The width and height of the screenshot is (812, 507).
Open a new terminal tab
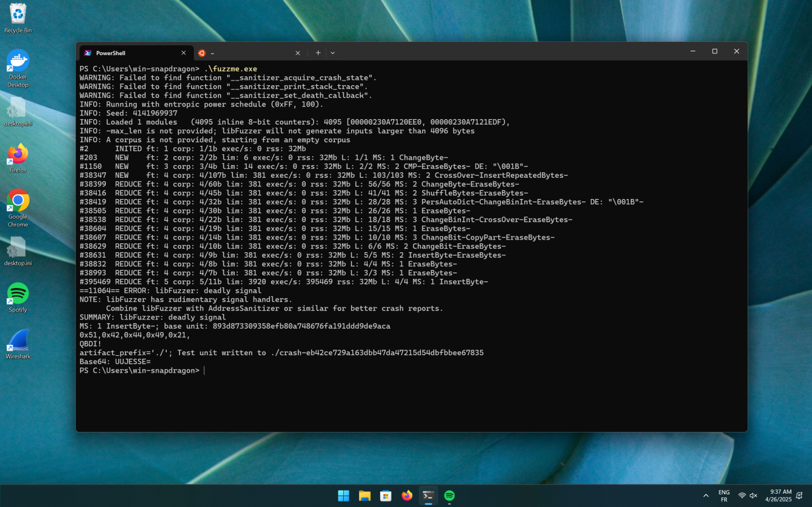pyautogui.click(x=318, y=53)
